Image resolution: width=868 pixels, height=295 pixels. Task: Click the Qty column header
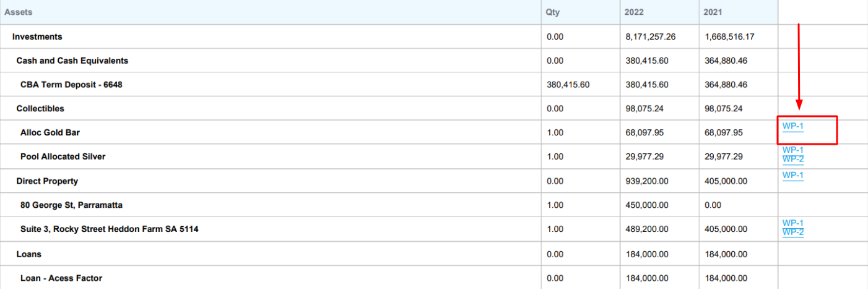[552, 12]
